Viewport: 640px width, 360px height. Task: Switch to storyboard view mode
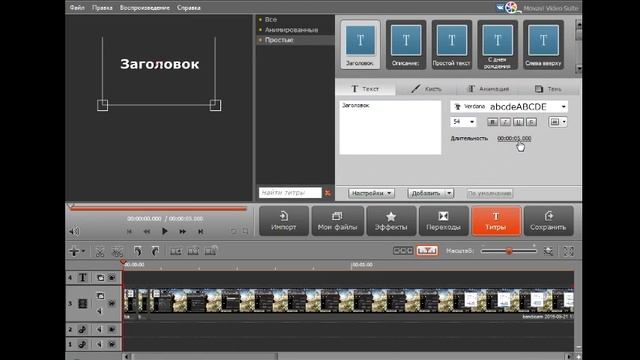point(403,251)
